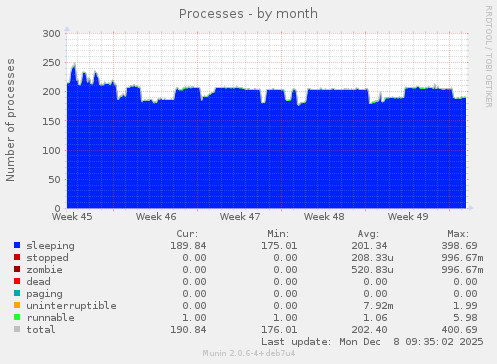Click total average value 202.40
The image size is (497, 364).
[x=369, y=330]
